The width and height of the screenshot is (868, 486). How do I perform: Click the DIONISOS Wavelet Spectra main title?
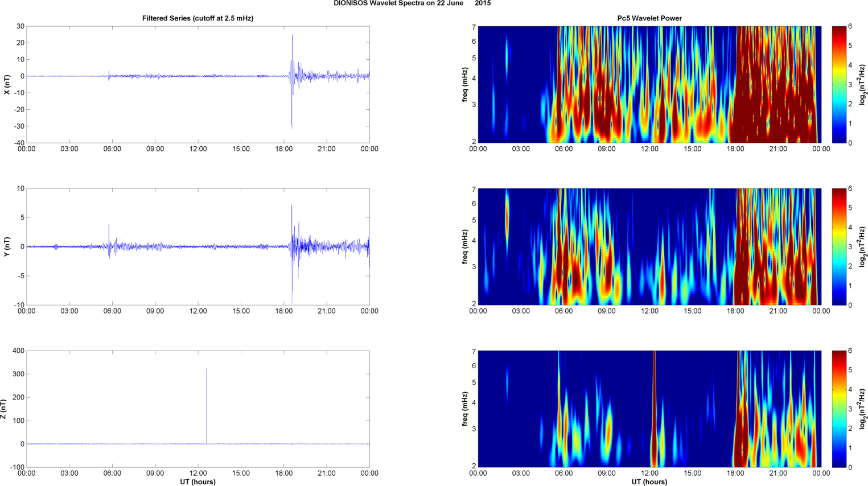412,3
